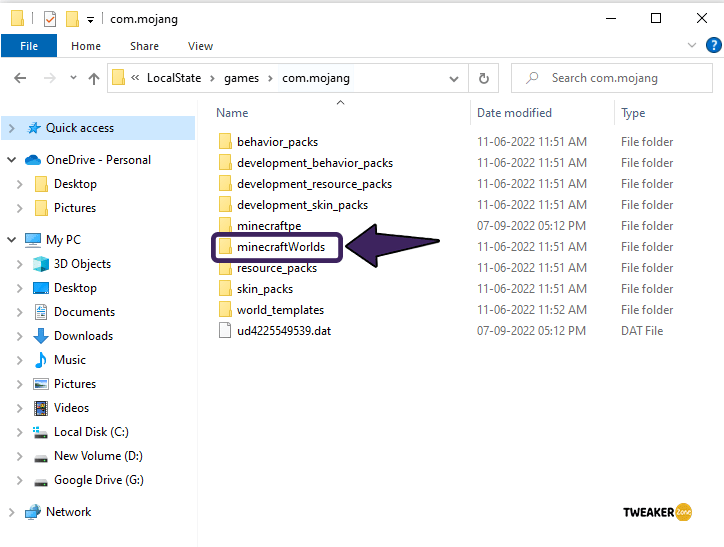Select the development_behavior_packs folder
This screenshot has width=724, height=547.
(x=315, y=163)
